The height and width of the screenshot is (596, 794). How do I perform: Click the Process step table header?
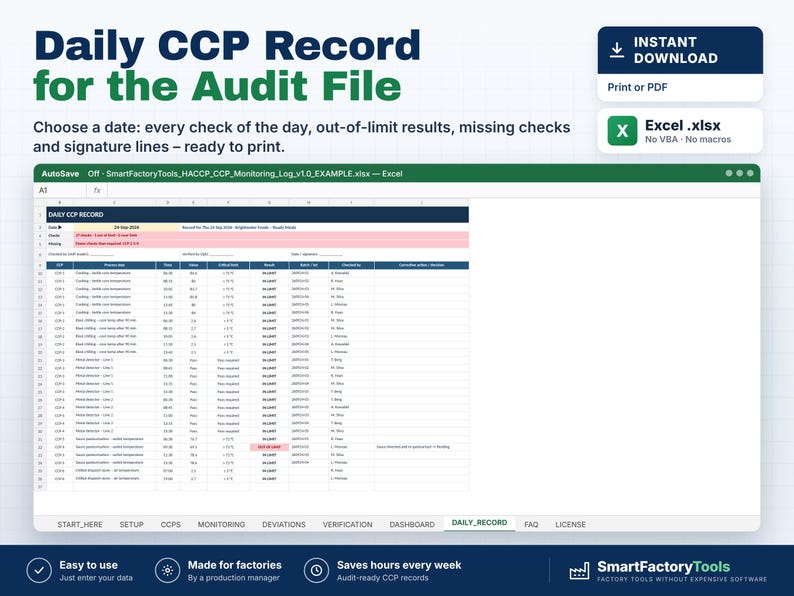click(x=114, y=265)
